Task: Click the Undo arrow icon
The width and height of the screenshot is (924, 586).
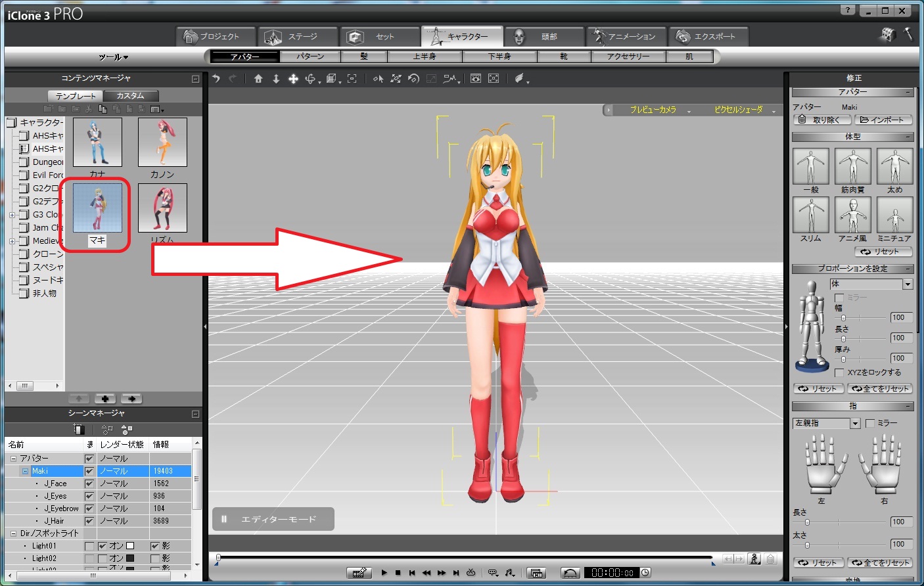Action: click(216, 79)
